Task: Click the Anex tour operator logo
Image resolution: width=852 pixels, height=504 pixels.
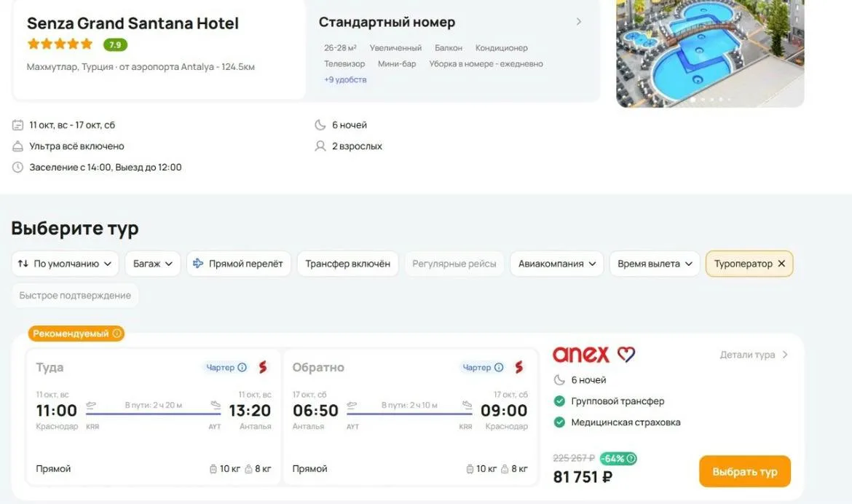Action: (x=581, y=355)
